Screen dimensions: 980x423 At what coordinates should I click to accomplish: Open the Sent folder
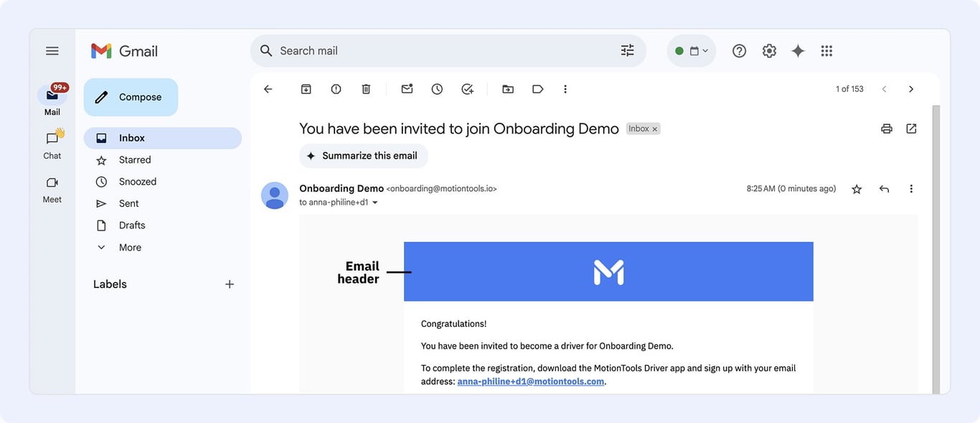pos(163,204)
